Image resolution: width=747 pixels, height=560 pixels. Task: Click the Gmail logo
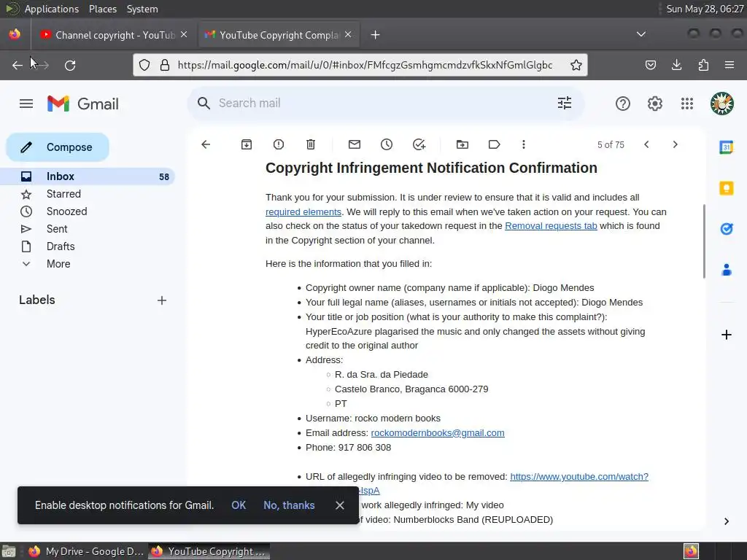83,104
